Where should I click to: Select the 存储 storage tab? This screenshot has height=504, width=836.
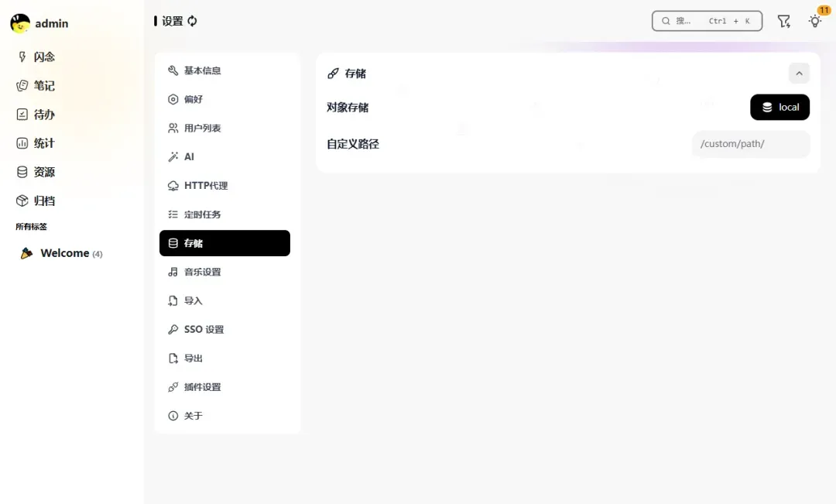click(224, 243)
